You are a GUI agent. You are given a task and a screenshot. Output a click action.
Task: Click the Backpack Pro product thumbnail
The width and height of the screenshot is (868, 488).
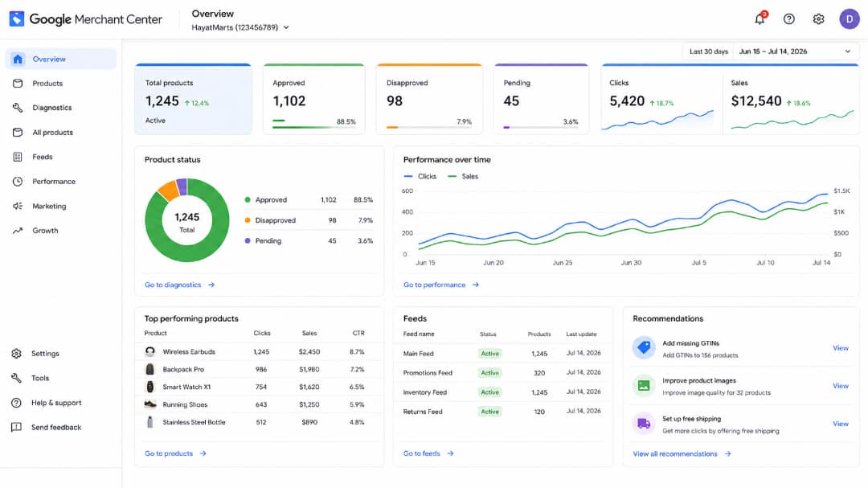pyautogui.click(x=150, y=369)
